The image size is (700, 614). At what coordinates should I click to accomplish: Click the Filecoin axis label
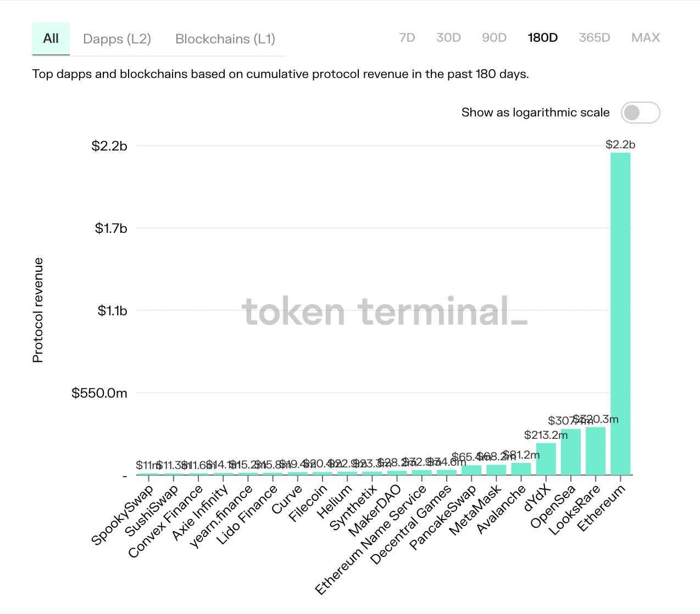pyautogui.click(x=308, y=504)
